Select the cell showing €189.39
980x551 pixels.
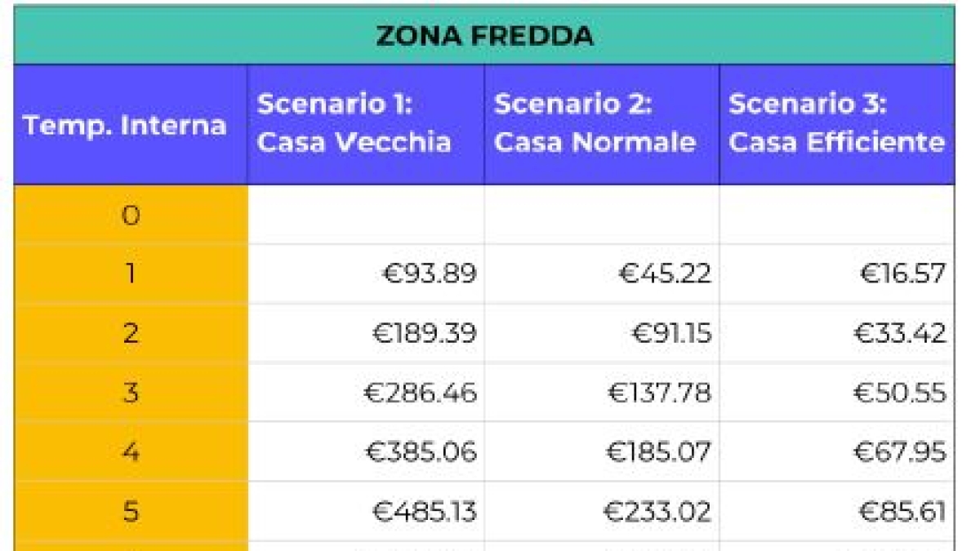424,333
